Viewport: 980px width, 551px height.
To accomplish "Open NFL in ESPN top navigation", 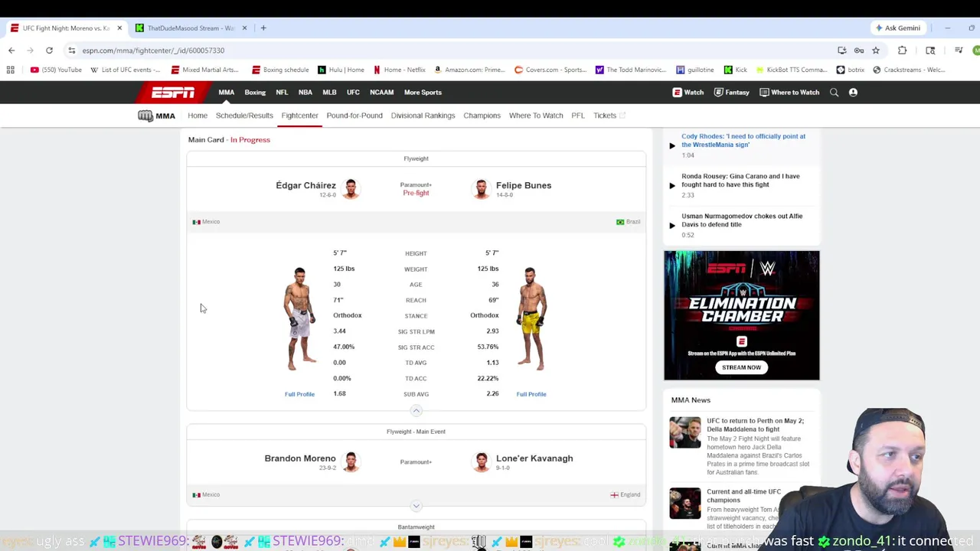I will pyautogui.click(x=282, y=93).
